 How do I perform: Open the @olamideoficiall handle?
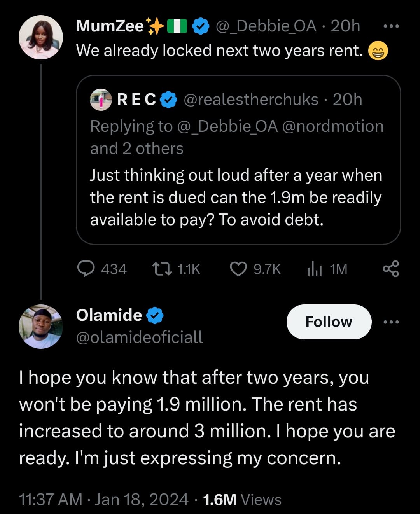coord(140,337)
